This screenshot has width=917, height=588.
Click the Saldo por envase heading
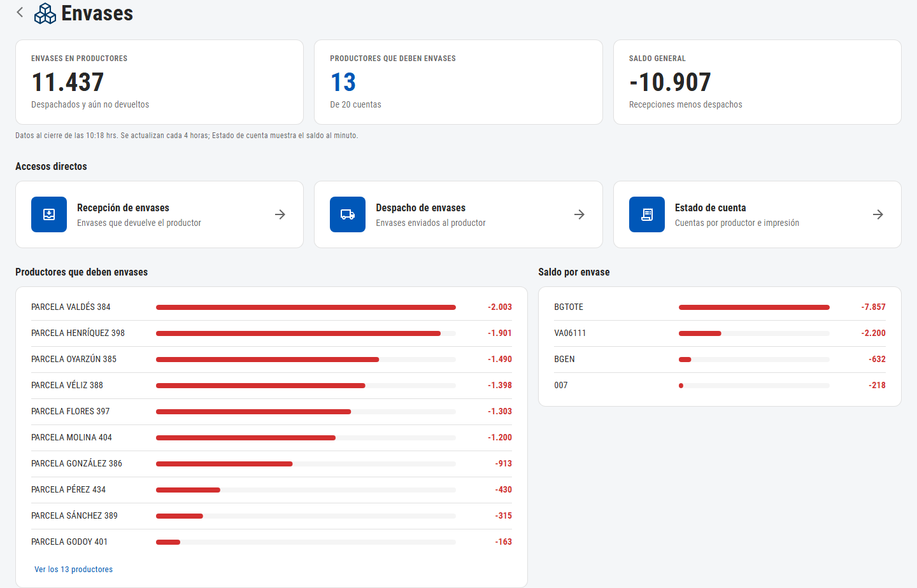[574, 272]
